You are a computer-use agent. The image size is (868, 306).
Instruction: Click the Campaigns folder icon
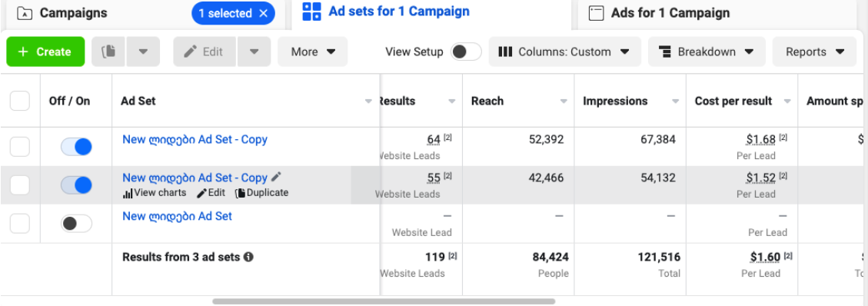[x=25, y=13]
